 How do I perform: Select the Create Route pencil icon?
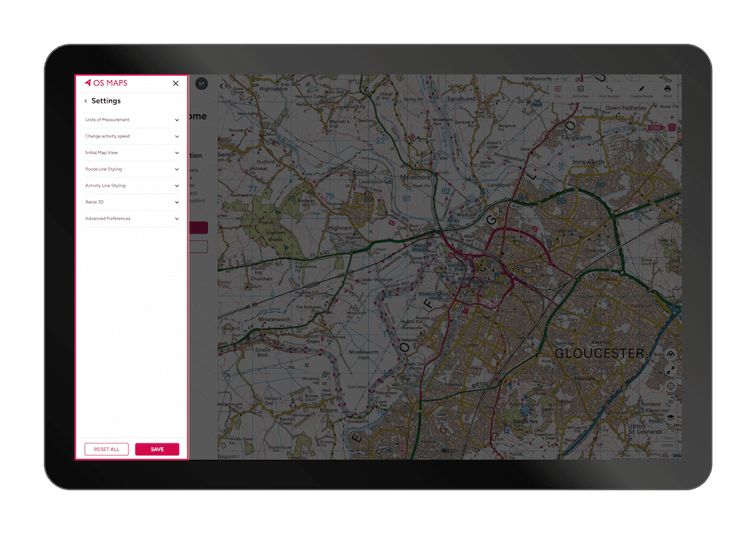click(x=641, y=88)
